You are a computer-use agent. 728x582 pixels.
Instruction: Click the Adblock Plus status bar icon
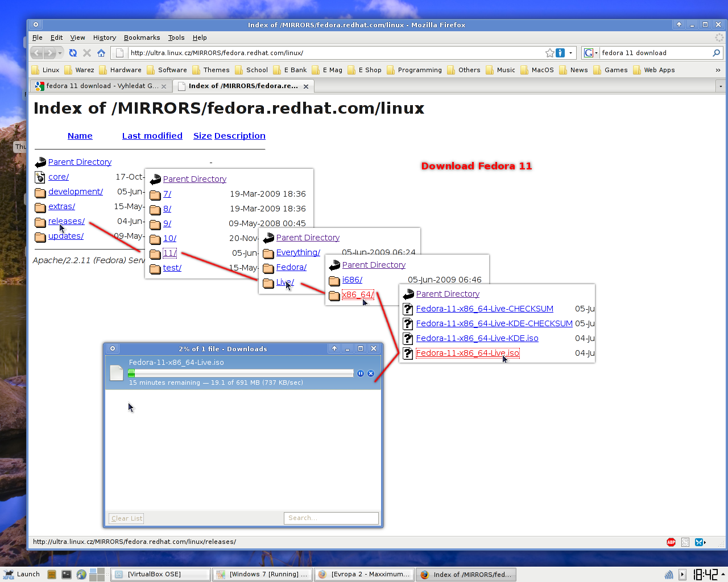671,542
